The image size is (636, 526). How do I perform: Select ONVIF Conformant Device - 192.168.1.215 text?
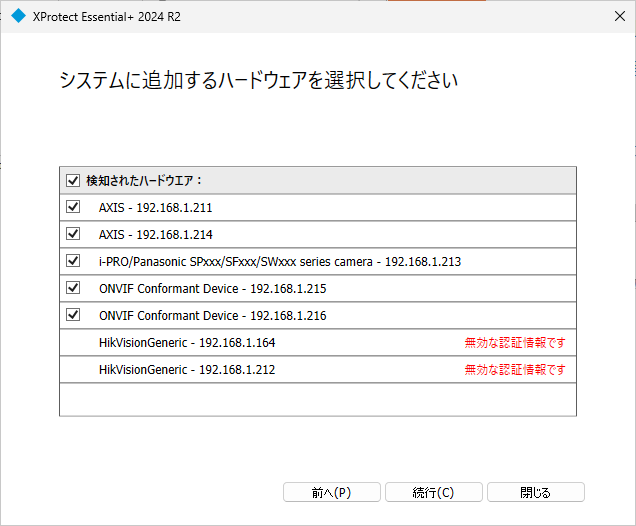click(x=213, y=288)
